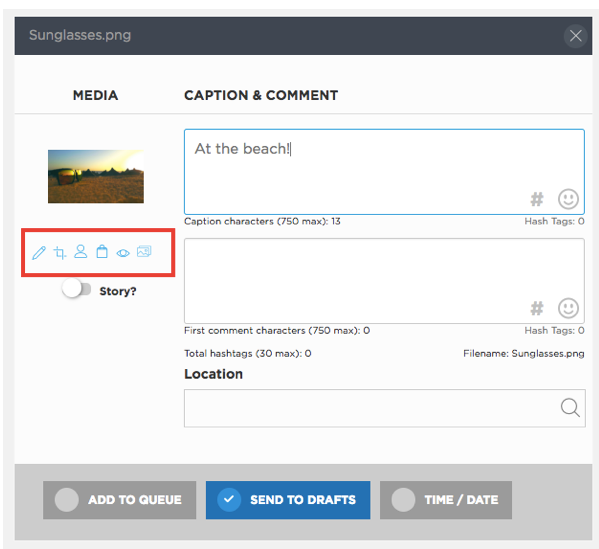Open the shopping bag product tag icon
Viewport: 599px width, 549px height.
pos(102,252)
